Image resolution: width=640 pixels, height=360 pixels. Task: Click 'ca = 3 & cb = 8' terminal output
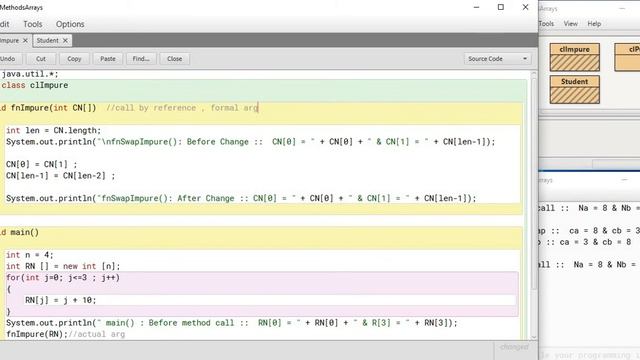(595, 242)
